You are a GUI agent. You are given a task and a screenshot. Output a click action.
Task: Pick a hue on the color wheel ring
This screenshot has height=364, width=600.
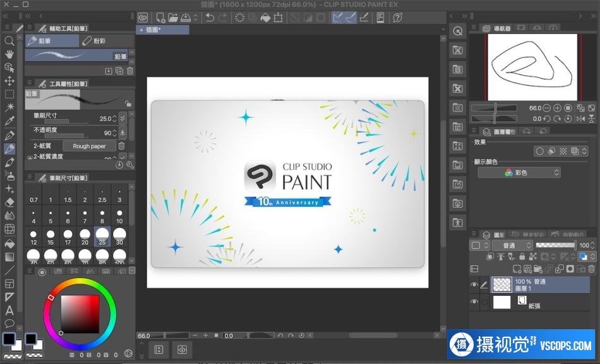(x=80, y=281)
